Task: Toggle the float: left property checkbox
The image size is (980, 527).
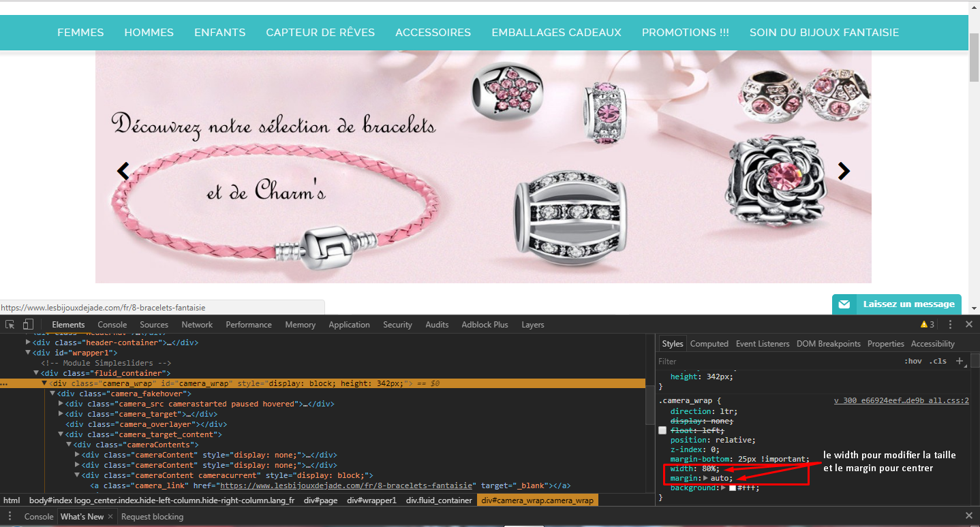Action: (x=662, y=431)
